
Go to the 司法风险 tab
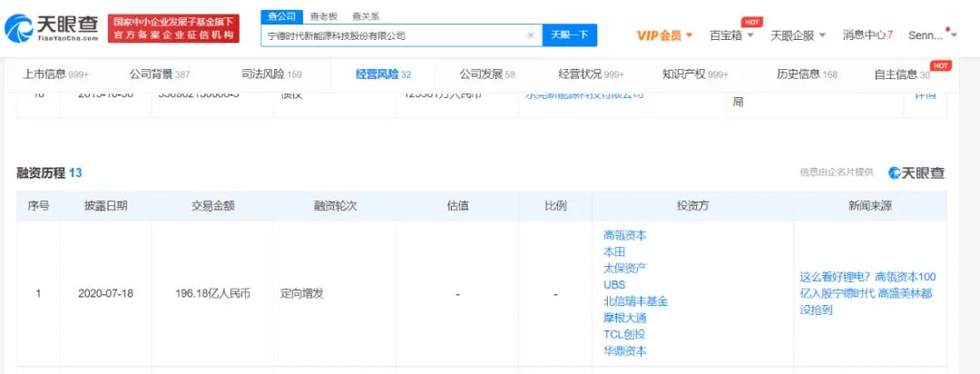click(x=271, y=74)
